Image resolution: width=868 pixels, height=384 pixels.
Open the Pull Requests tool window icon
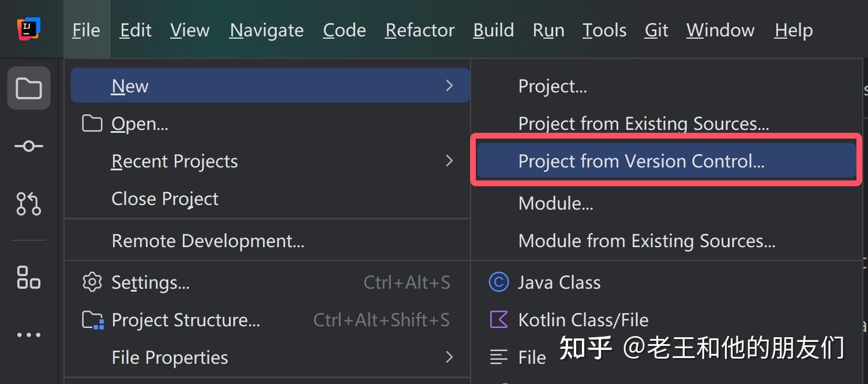[29, 203]
